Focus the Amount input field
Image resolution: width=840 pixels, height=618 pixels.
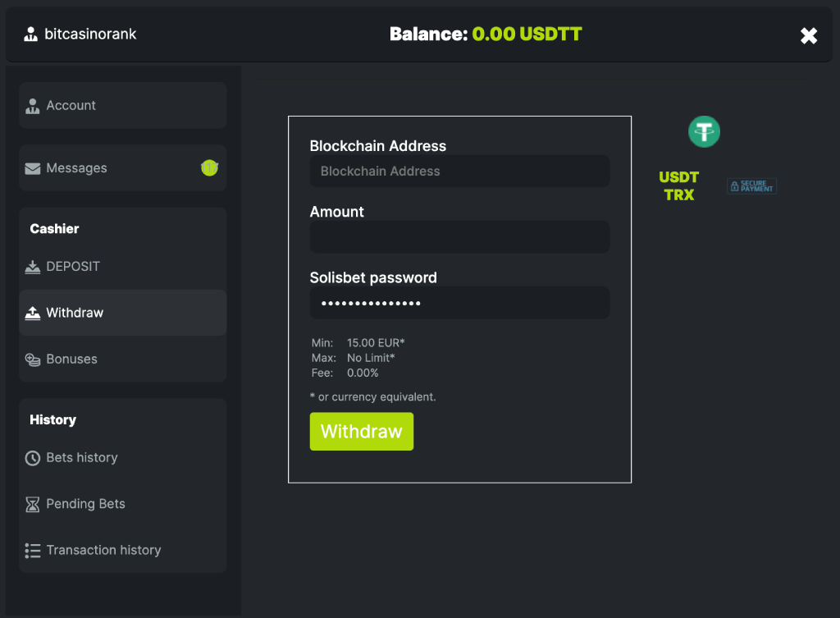(x=459, y=237)
